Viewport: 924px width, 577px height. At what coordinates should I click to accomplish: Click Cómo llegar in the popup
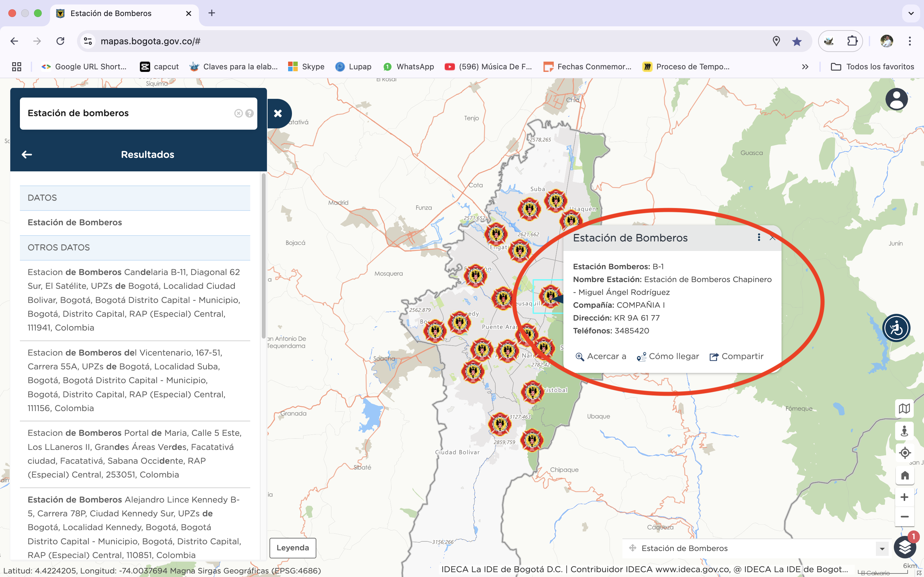coord(668,357)
